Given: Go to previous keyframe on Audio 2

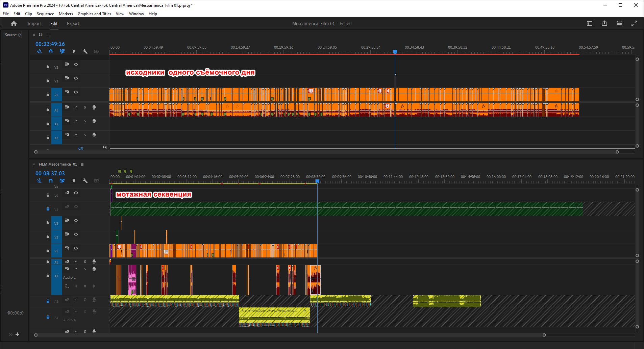Looking at the screenshot, I should pos(76,286).
